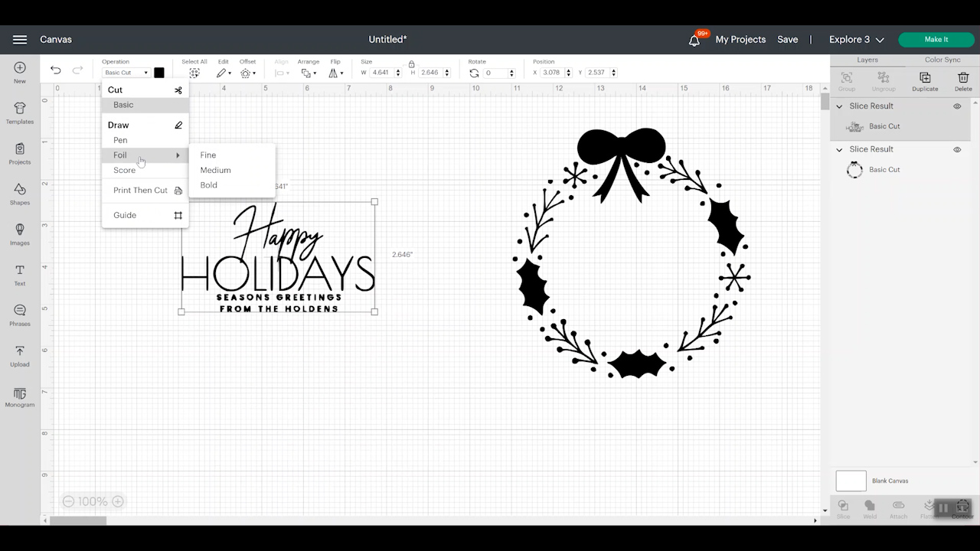Zoom out with minus icon

click(68, 501)
